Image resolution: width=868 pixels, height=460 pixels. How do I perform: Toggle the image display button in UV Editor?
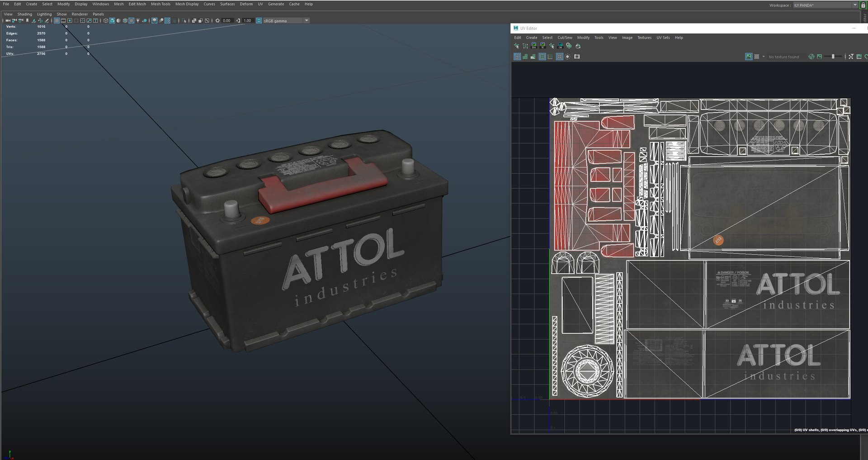749,57
